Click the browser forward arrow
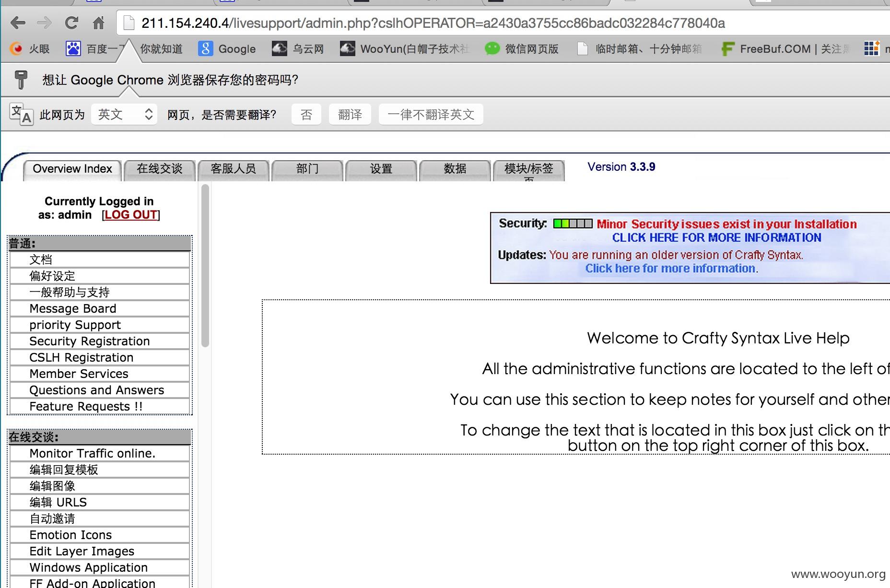Viewport: 890px width, 588px height. (x=44, y=23)
